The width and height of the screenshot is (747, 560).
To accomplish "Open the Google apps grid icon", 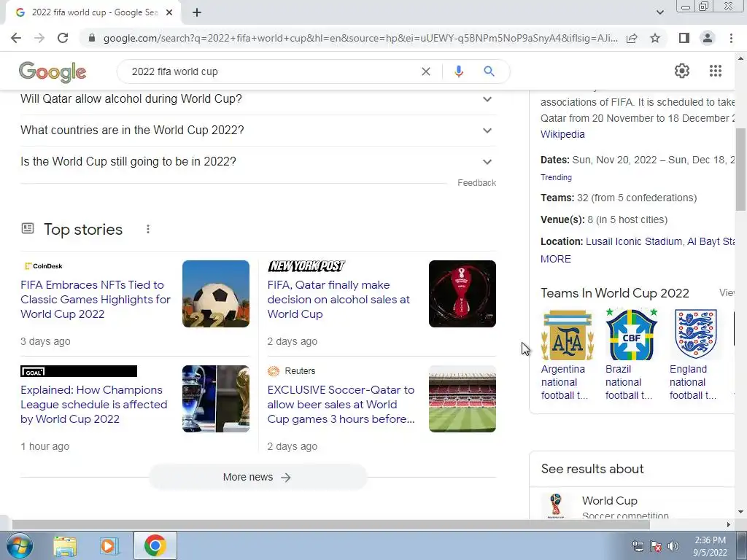I will (x=715, y=71).
